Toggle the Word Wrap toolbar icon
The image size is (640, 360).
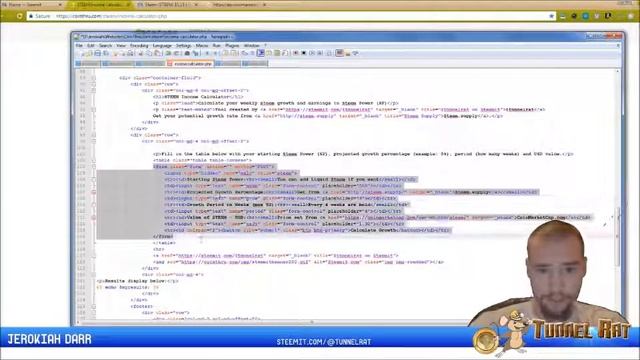[x=244, y=53]
